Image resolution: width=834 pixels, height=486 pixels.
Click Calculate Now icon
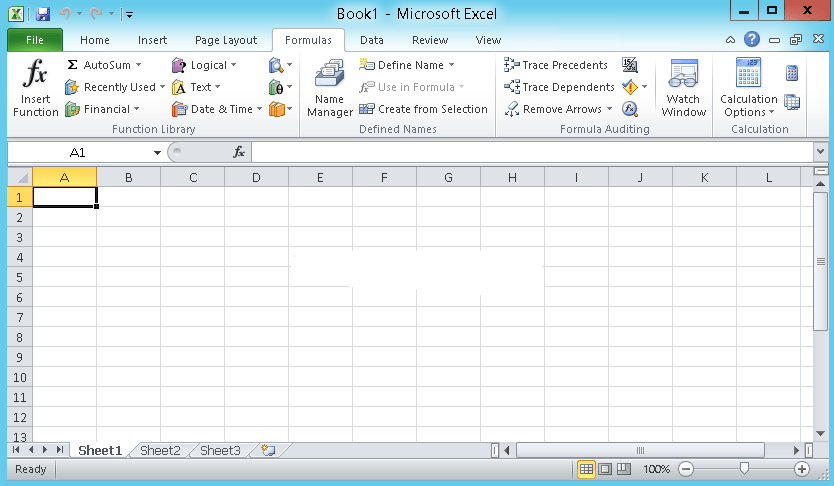pos(792,73)
